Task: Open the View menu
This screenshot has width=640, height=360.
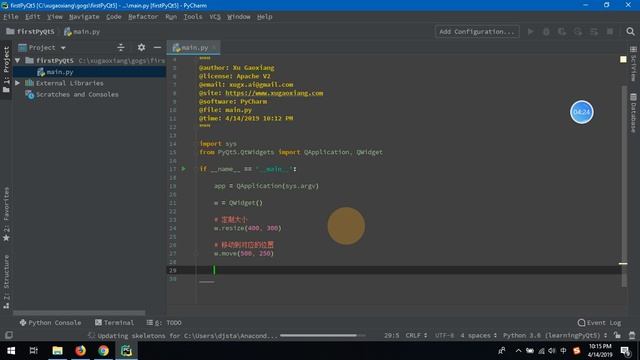Action: [54, 17]
